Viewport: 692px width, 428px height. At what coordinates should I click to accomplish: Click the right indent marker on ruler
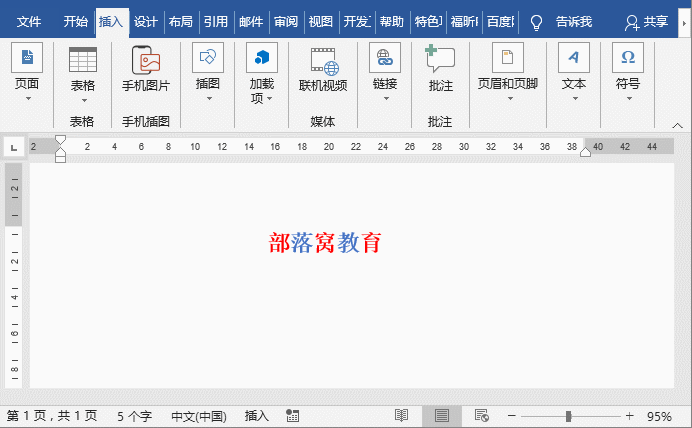pyautogui.click(x=585, y=152)
